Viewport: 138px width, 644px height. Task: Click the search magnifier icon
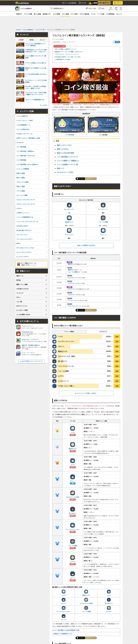coord(52,8)
